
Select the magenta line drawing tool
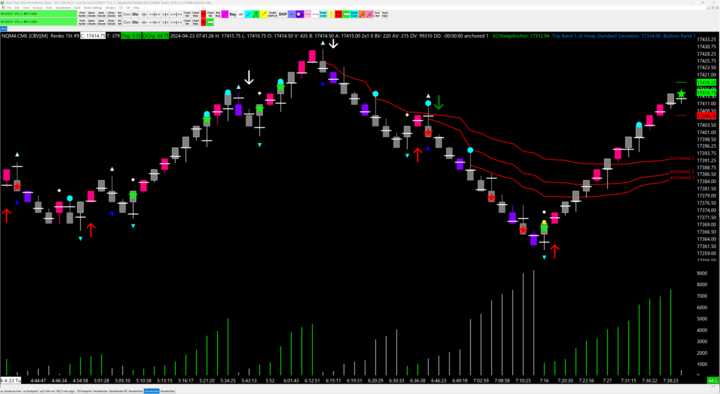225,14
